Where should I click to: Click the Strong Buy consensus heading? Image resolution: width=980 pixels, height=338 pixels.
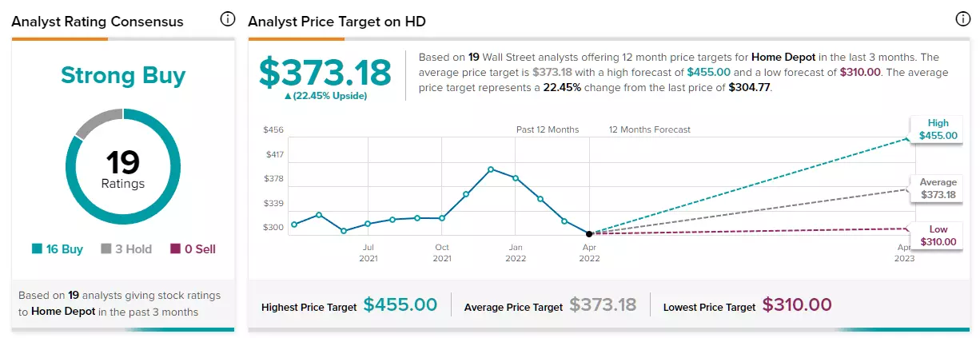(123, 76)
